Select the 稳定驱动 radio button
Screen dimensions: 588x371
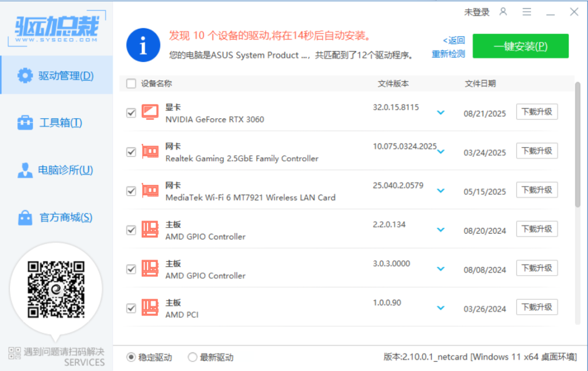[131, 357]
